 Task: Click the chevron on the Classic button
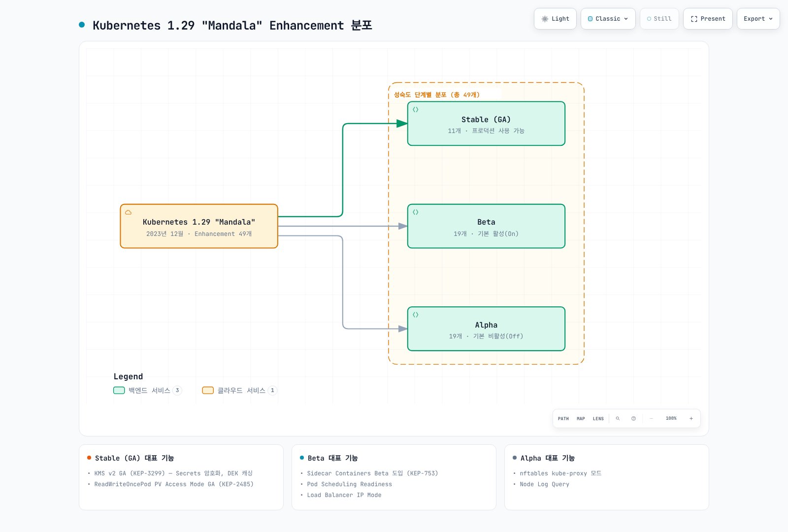point(626,19)
